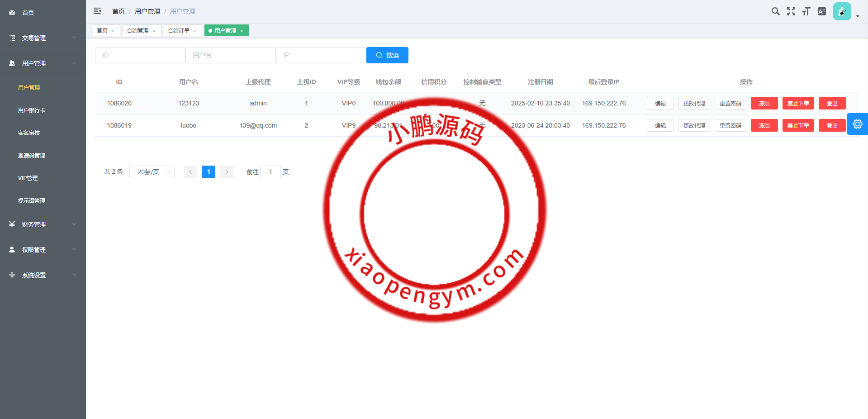Image resolution: width=868 pixels, height=419 pixels.
Task: Click next page arrow
Action: [x=227, y=172]
